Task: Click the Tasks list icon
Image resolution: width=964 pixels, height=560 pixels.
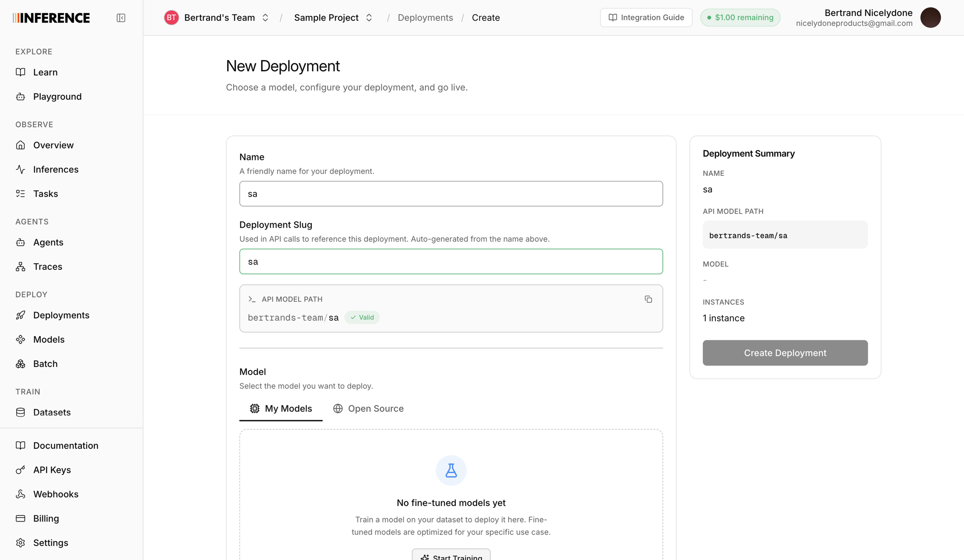Action: click(x=20, y=193)
